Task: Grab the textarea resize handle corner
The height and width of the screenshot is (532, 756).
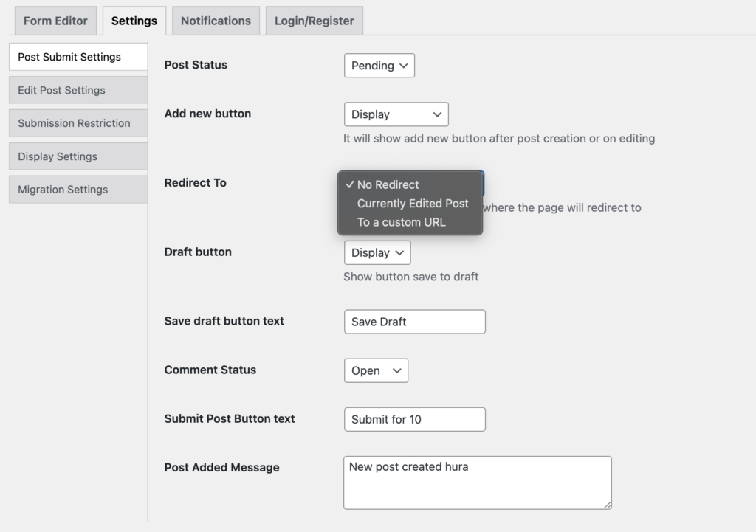Action: click(x=608, y=505)
